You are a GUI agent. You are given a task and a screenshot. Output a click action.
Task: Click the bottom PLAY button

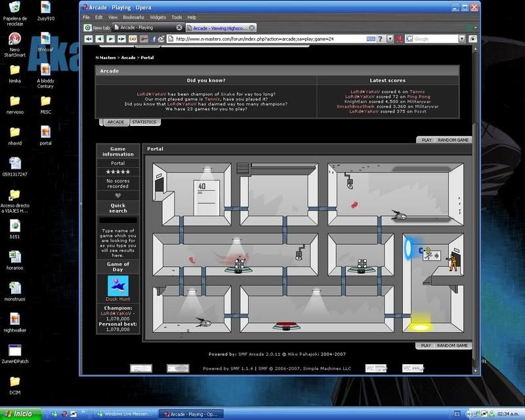point(425,345)
